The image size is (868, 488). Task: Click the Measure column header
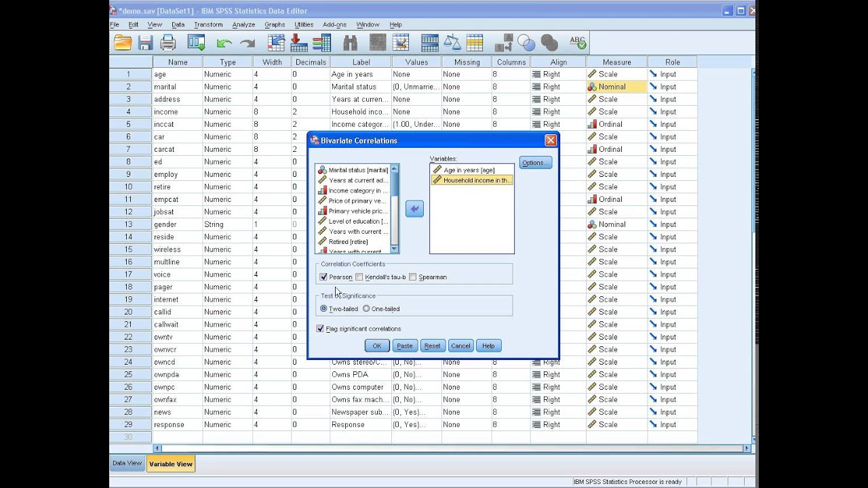[x=616, y=62]
